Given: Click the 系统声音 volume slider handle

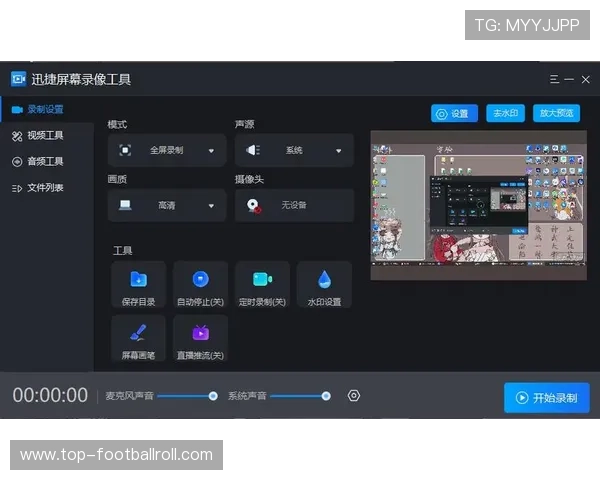Looking at the screenshot, I should [x=326, y=396].
